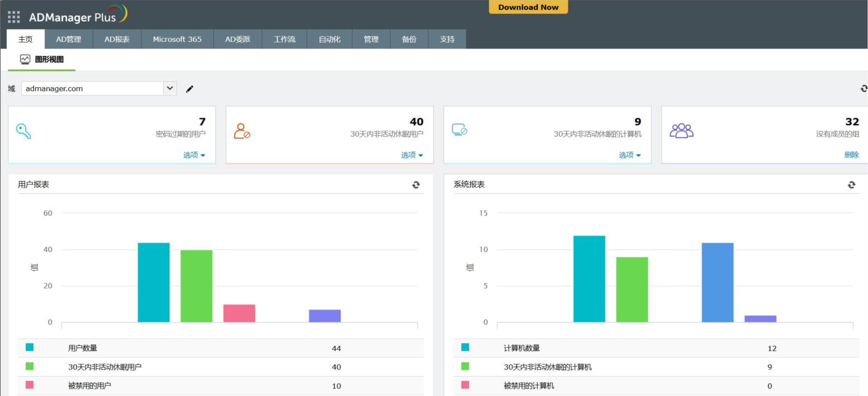
Task: Click the Download Now button
Action: (x=528, y=7)
